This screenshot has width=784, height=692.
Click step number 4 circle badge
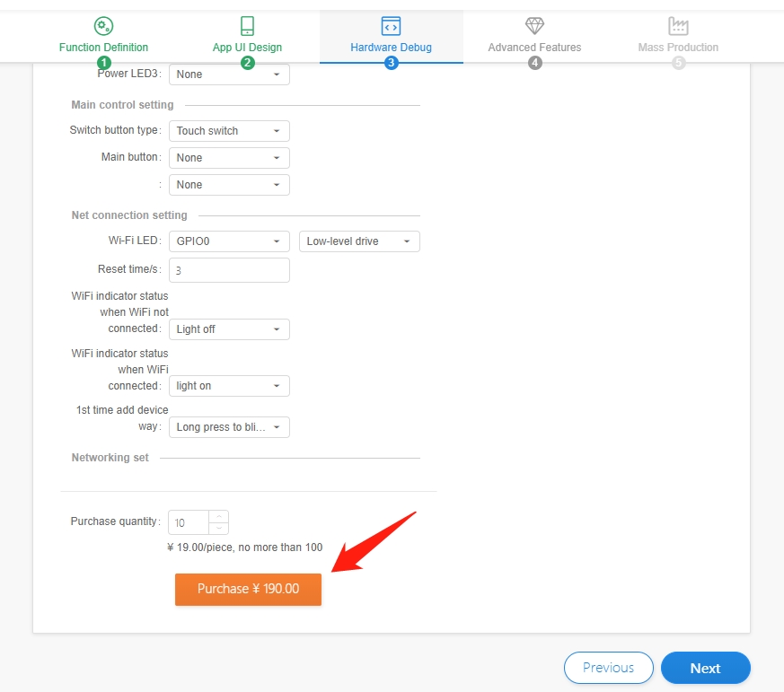(x=534, y=63)
